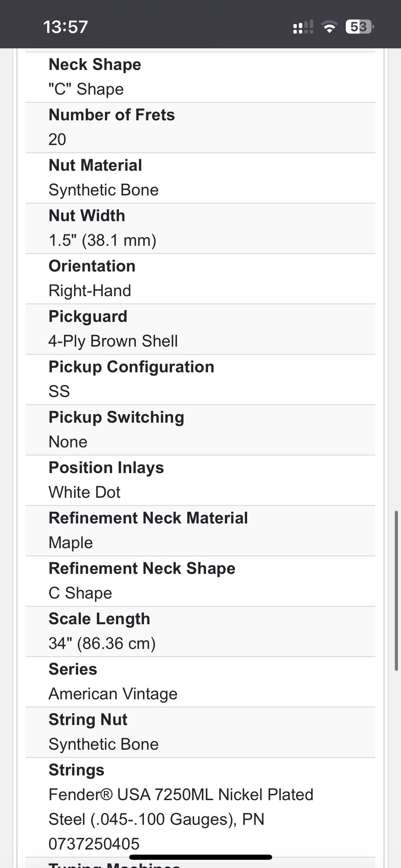Select the Right-Hand orientation value
401x868 pixels.
click(90, 291)
